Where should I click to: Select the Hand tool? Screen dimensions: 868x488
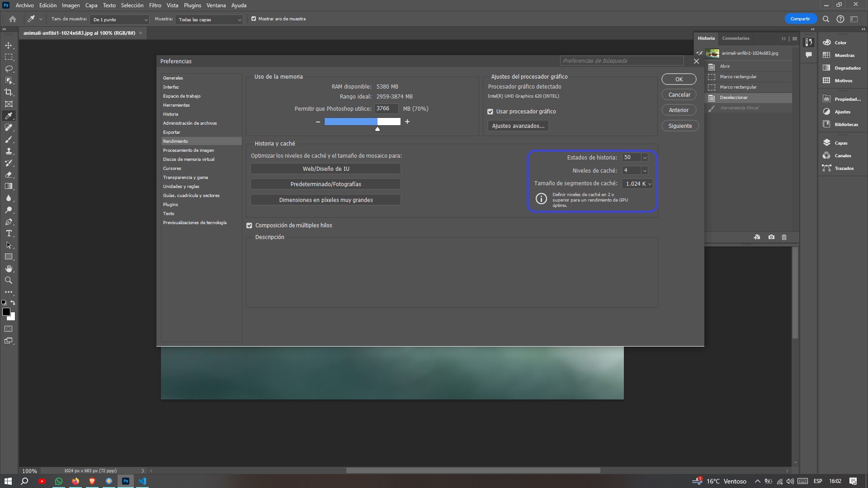[9, 268]
